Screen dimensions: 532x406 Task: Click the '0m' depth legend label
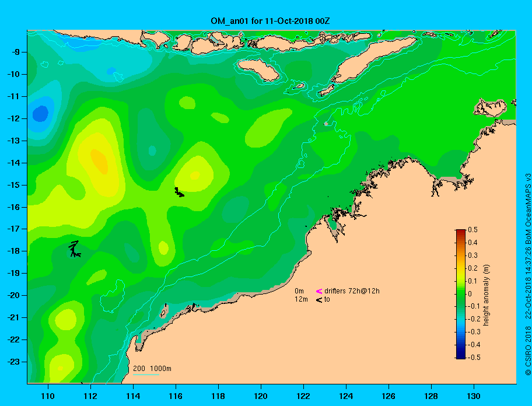pyautogui.click(x=299, y=291)
